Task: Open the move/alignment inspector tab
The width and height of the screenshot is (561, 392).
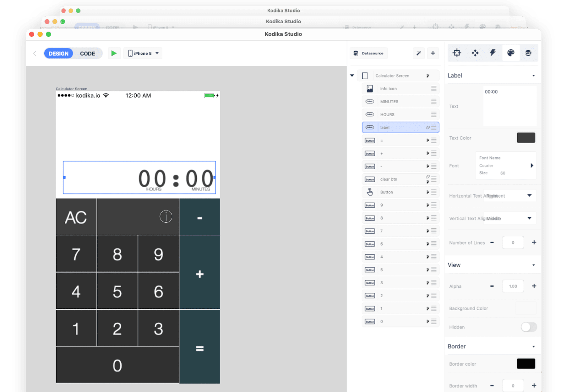Action: point(475,53)
